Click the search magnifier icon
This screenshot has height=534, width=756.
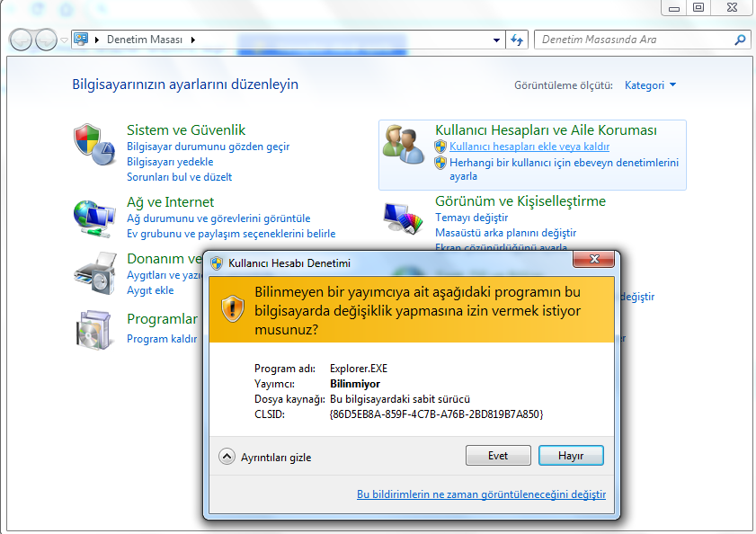[x=740, y=40]
